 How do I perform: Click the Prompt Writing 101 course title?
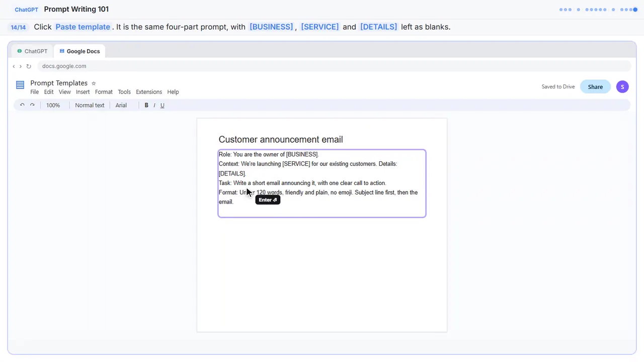pyautogui.click(x=76, y=9)
